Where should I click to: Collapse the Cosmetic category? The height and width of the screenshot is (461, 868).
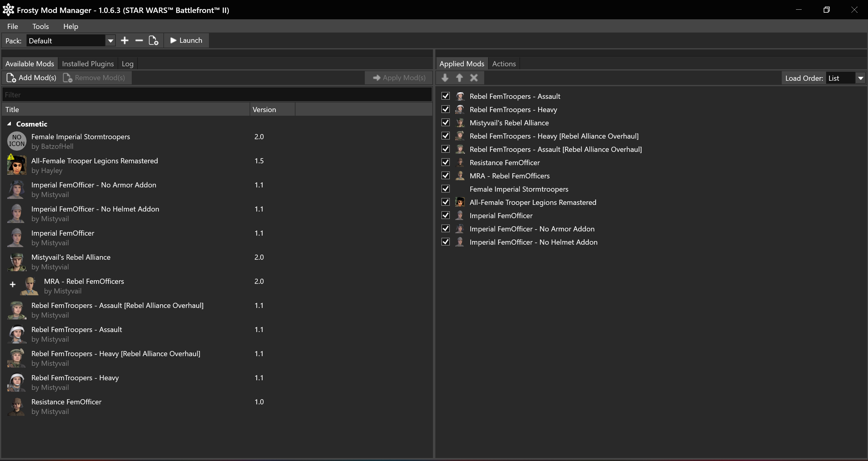[x=9, y=124]
